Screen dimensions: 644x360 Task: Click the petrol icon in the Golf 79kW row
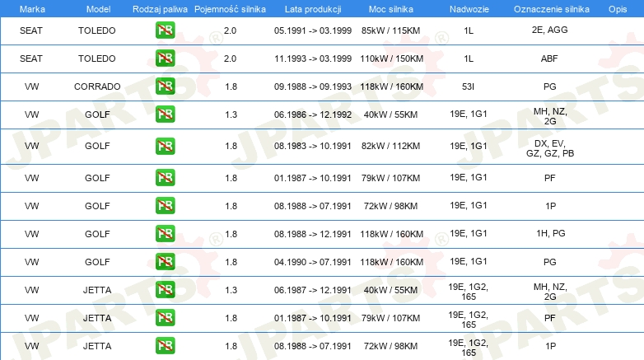coord(165,178)
